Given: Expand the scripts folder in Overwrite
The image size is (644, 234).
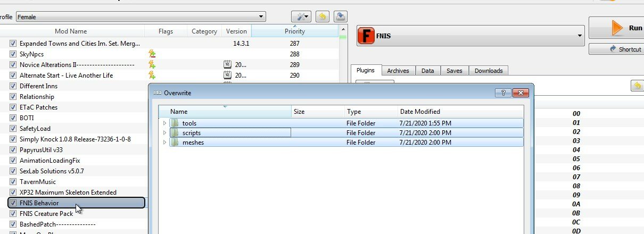Looking at the screenshot, I should tap(165, 133).
